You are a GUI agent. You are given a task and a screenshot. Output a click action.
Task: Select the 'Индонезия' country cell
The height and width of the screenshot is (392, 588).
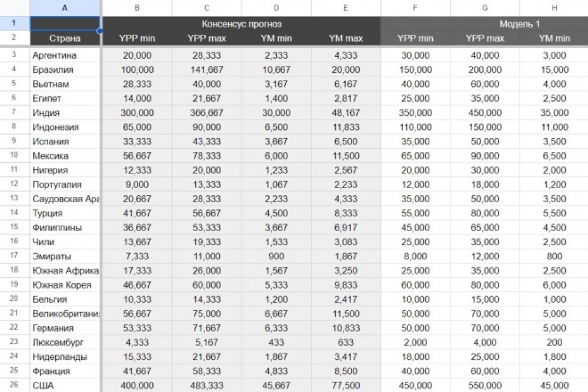click(65, 127)
